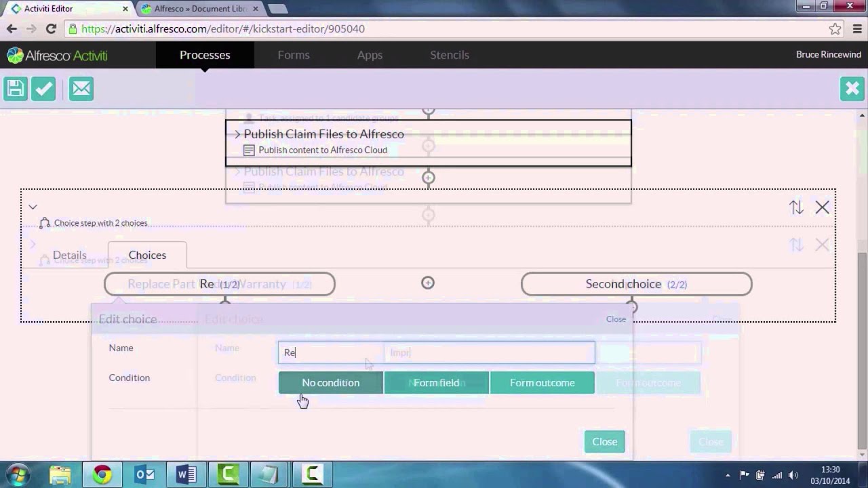Click the volume speaker tray icon
Image resolution: width=868 pixels, height=488 pixels.
tap(793, 475)
